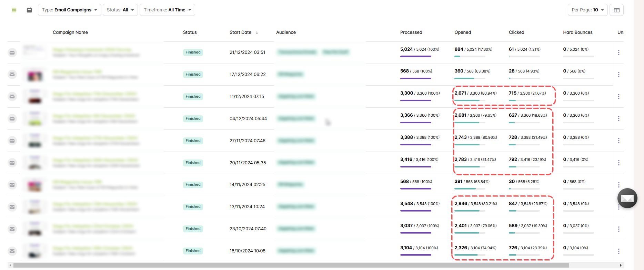Open the Status: All dropdown
Screen dimensions: 644x270
point(120,10)
